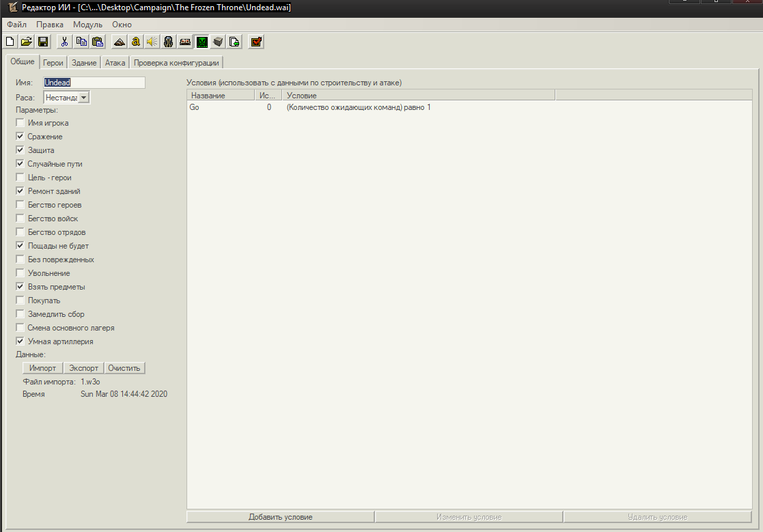The width and height of the screenshot is (763, 532).
Task: Open the Правка menu
Action: (50, 25)
